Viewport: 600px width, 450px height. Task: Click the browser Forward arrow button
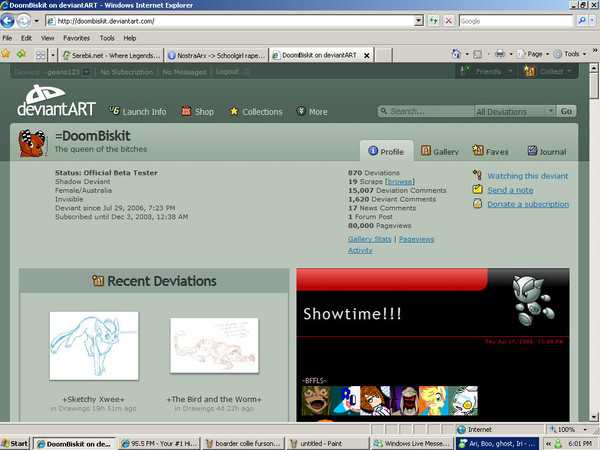point(24,21)
